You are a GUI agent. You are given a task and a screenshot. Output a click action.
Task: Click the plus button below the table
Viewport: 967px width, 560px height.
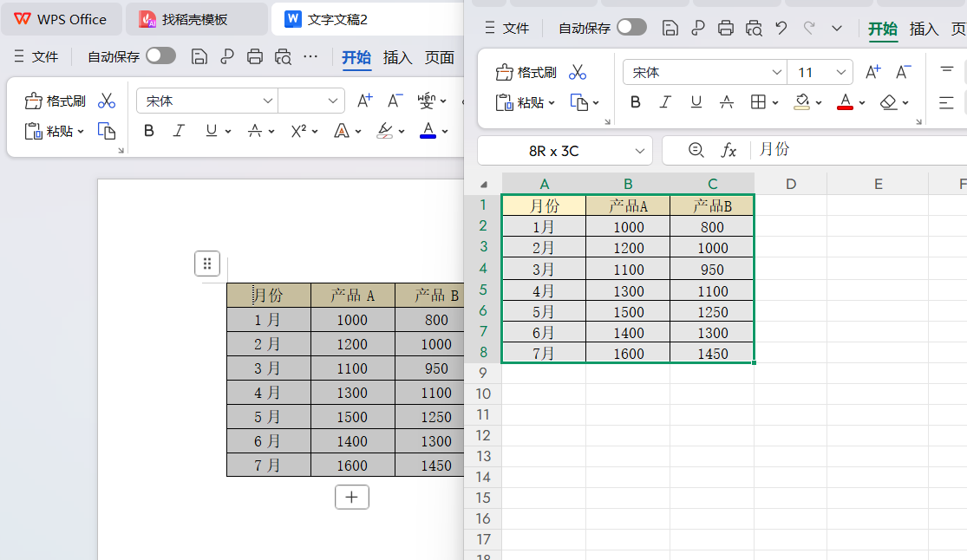(352, 497)
